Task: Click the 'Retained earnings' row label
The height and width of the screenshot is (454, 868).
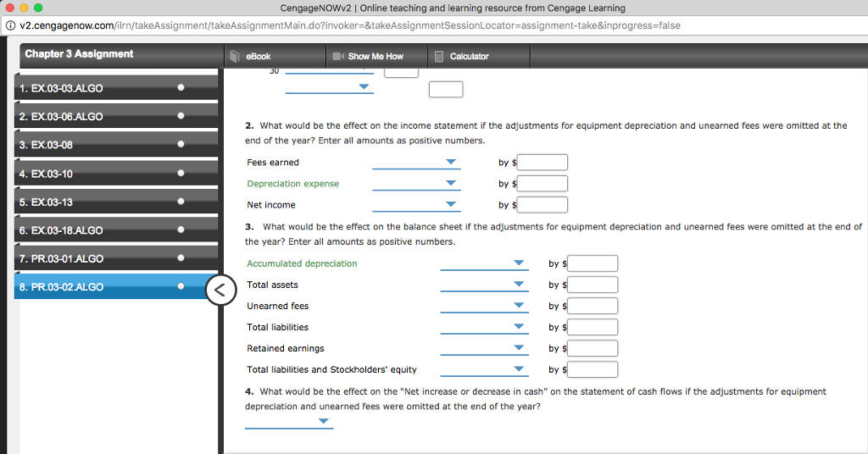Action: [x=286, y=348]
